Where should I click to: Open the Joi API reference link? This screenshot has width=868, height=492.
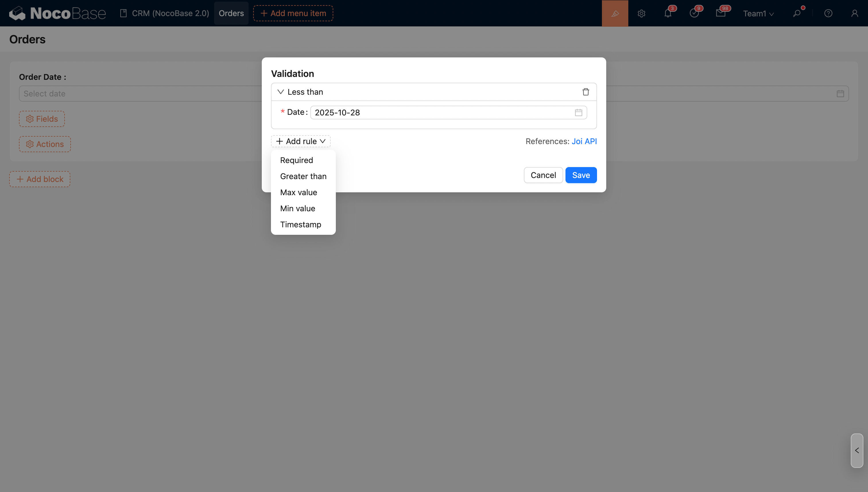(584, 141)
